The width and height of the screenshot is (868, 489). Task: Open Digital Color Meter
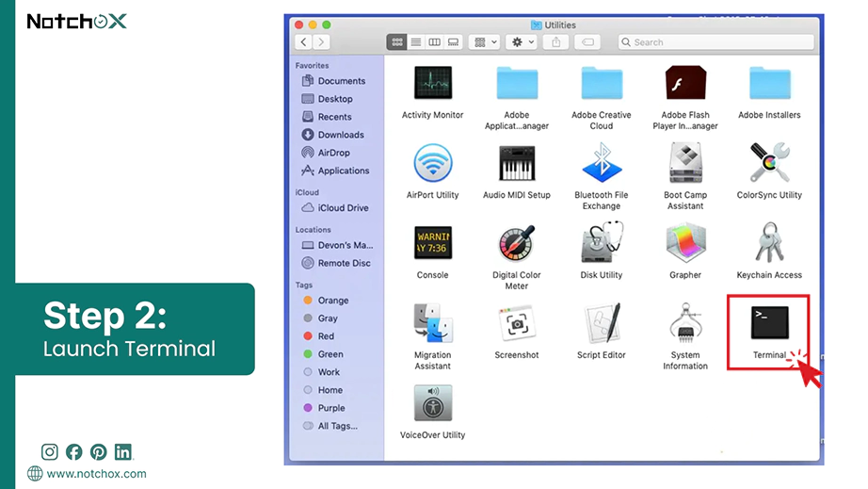517,243
